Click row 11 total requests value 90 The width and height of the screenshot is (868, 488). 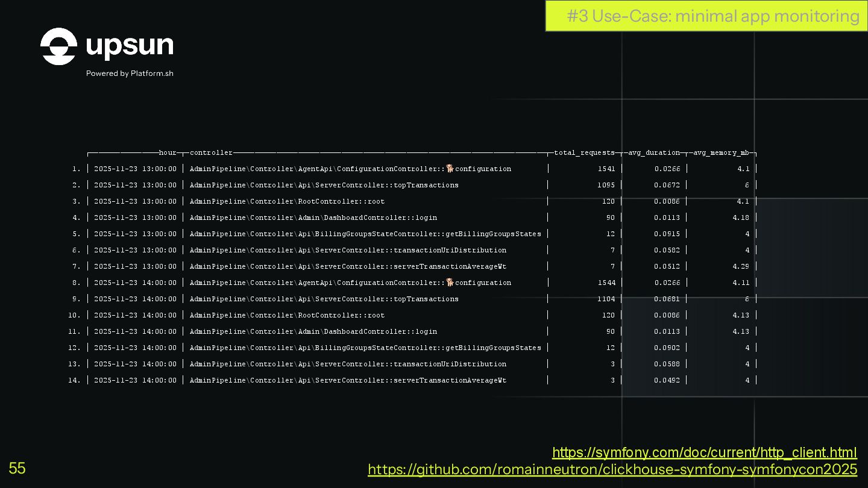[x=611, y=331]
